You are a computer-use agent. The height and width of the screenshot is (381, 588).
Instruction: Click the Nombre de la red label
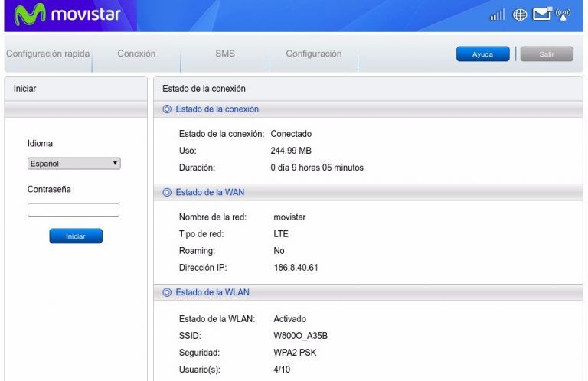tap(213, 217)
